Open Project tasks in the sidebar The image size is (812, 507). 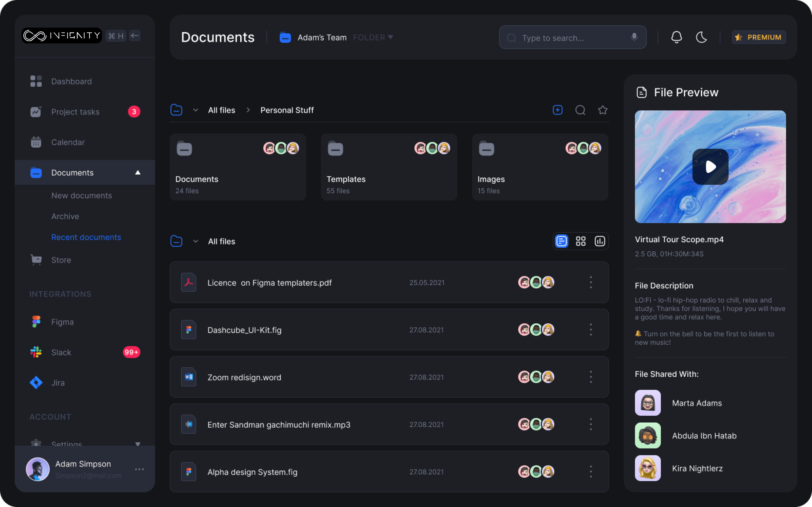[x=75, y=112]
